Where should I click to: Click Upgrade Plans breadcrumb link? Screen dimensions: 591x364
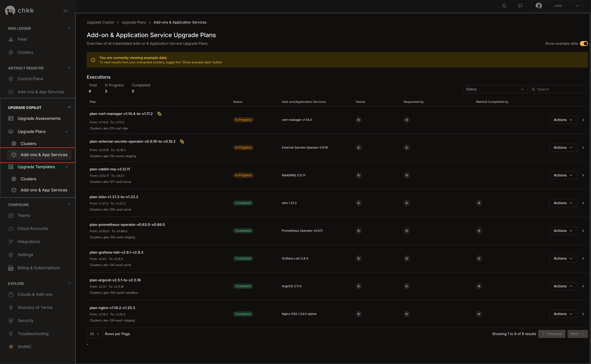pos(134,22)
